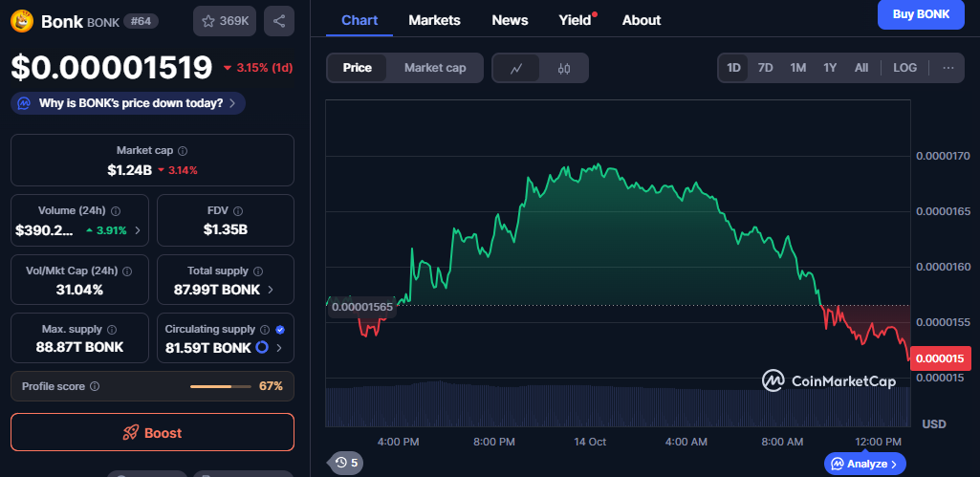Click the share icon button
Viewport: 980px width, 477px height.
[278, 21]
